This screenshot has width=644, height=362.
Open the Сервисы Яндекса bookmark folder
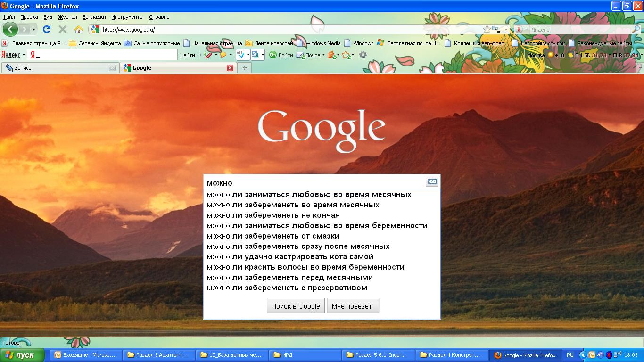click(x=95, y=43)
